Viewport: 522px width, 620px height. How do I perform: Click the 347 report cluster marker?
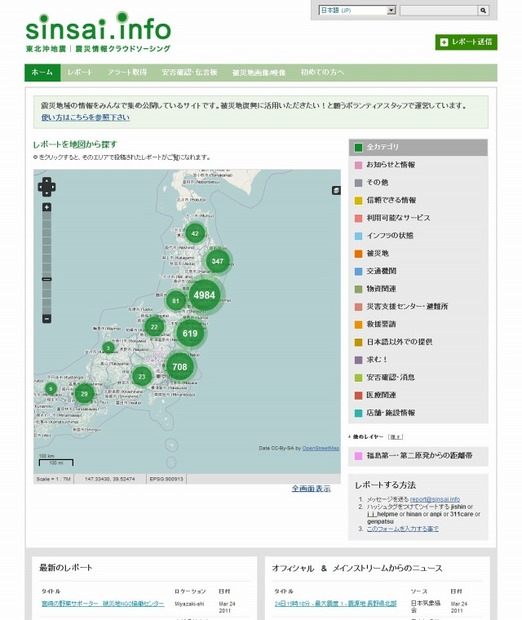[x=218, y=261]
